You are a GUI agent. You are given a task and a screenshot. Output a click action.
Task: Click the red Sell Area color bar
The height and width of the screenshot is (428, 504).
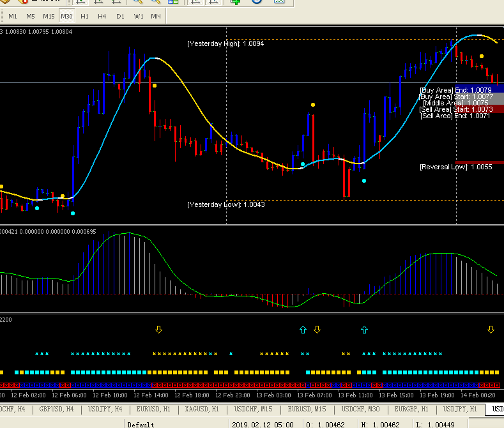[x=480, y=110]
